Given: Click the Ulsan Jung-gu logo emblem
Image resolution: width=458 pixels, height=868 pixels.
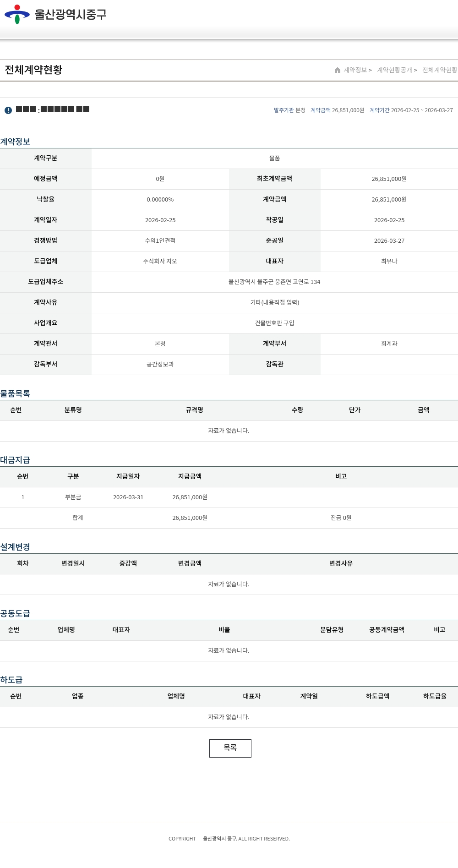Looking at the screenshot, I should tap(17, 15).
